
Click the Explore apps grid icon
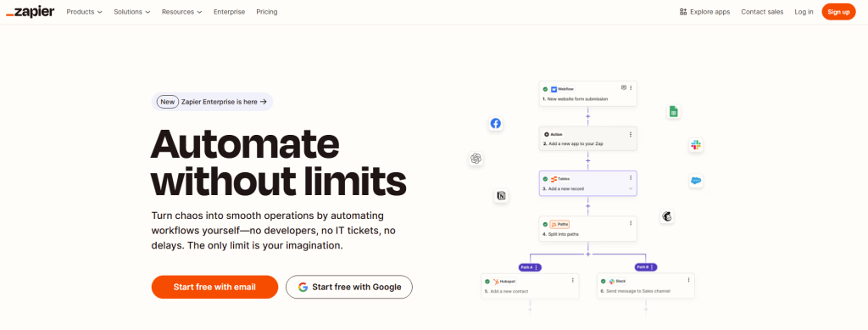(x=683, y=12)
